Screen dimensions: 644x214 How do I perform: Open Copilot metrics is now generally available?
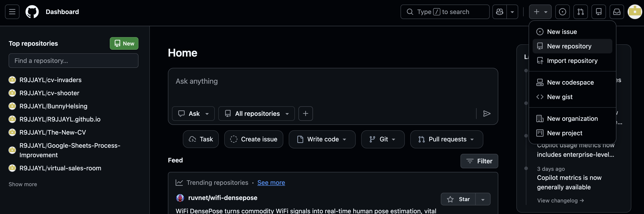coord(569,183)
